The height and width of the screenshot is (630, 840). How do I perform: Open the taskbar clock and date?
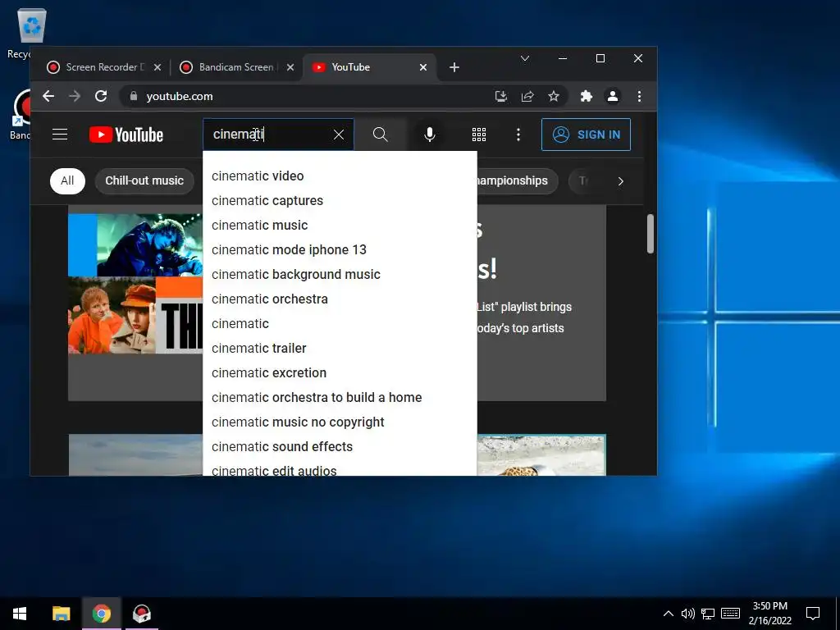click(769, 614)
